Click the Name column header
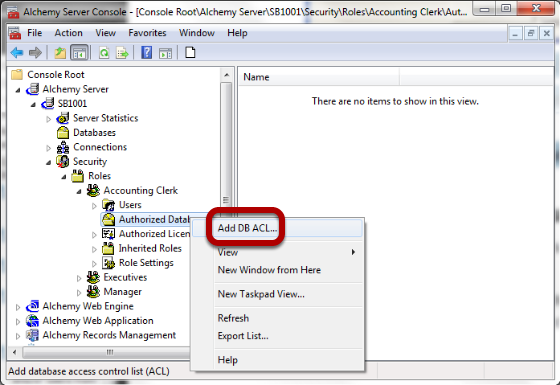560x385 pixels. (319, 77)
